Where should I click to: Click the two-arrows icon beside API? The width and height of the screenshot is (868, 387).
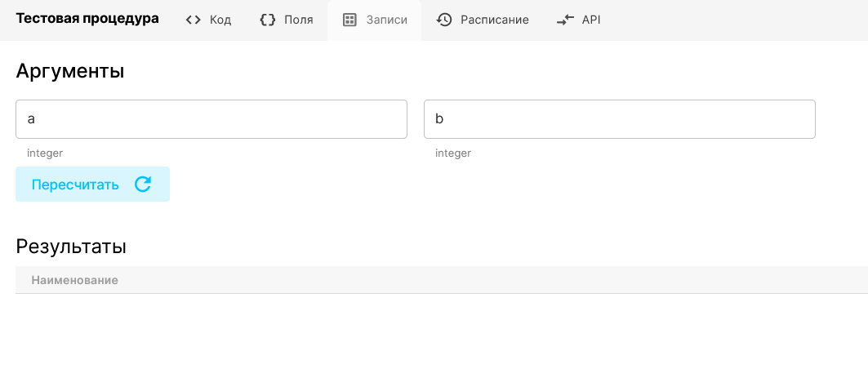pyautogui.click(x=565, y=20)
